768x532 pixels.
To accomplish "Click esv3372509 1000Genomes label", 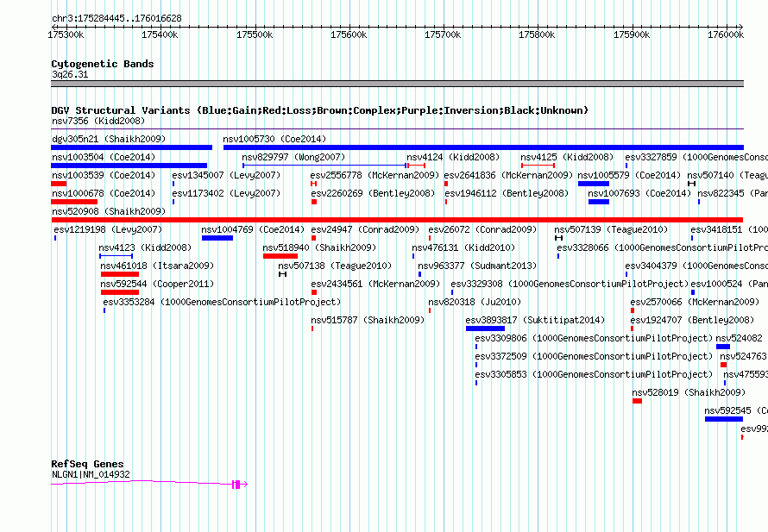I will click(x=594, y=356).
